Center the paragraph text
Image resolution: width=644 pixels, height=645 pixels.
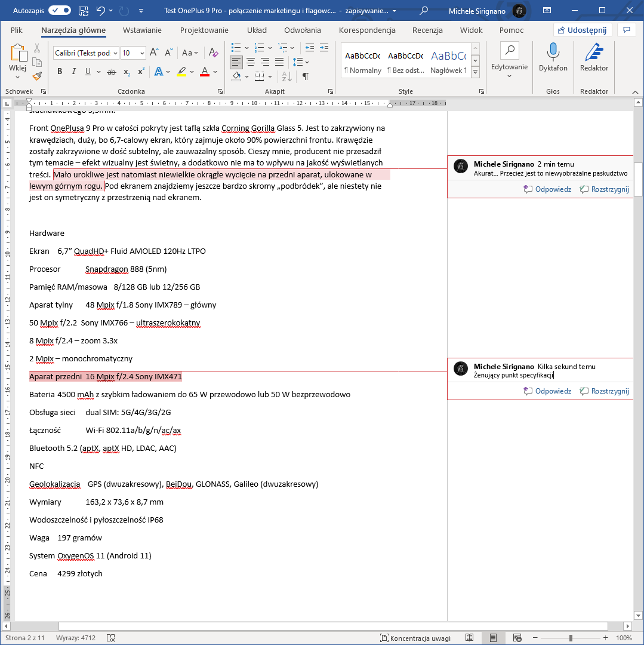tap(251, 62)
